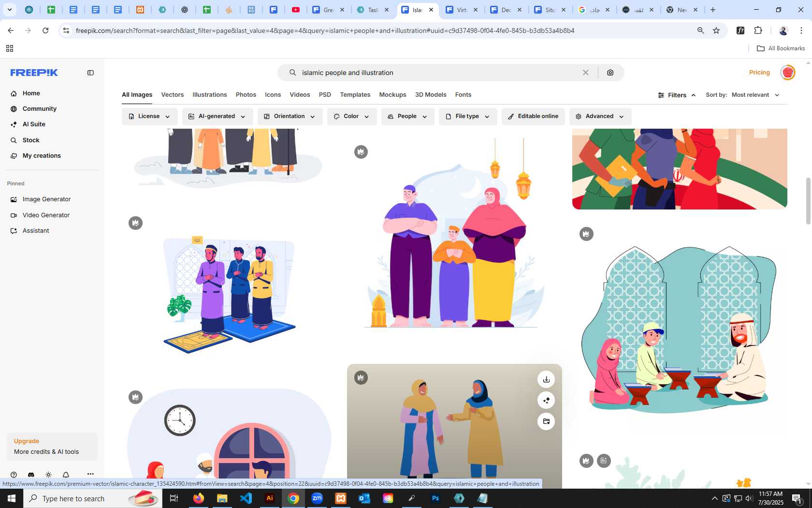This screenshot has height=508, width=812.
Task: Select the All Images tab
Action: 137,95
